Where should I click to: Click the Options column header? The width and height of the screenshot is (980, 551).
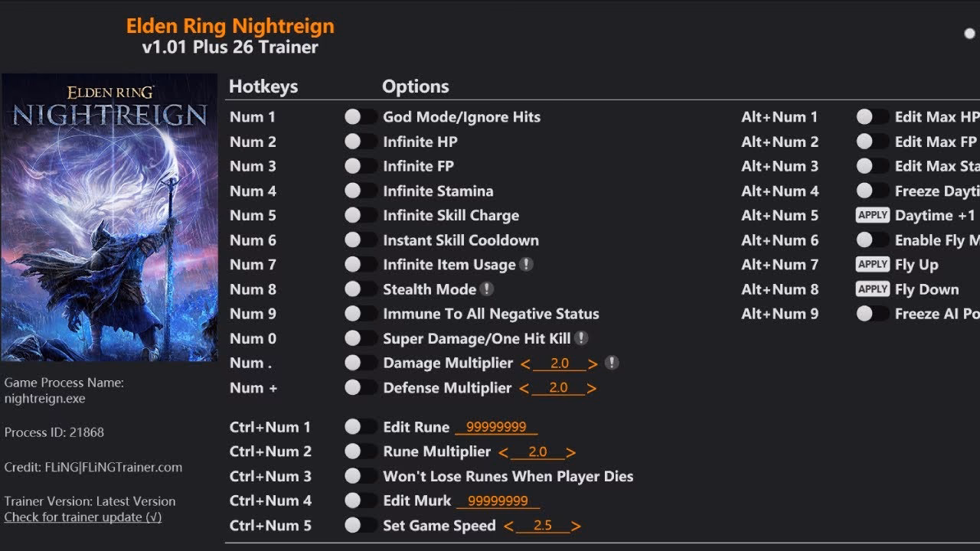click(416, 86)
